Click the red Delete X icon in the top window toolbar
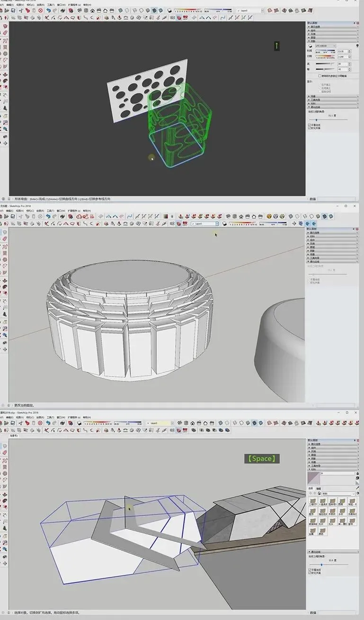This screenshot has width=364, height=620. [x=40, y=10]
